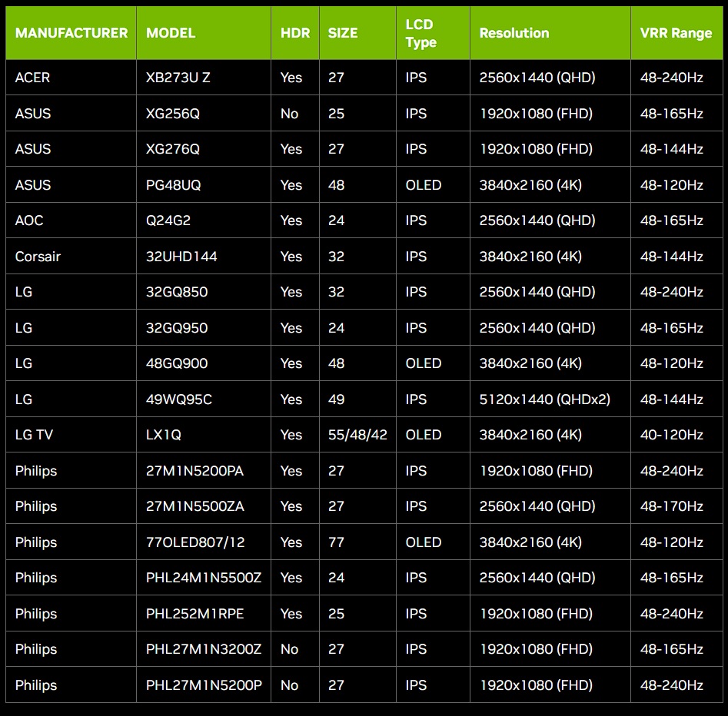This screenshot has height=716, width=728.
Task: Select model 77OLED807/12
Action: click(204, 542)
